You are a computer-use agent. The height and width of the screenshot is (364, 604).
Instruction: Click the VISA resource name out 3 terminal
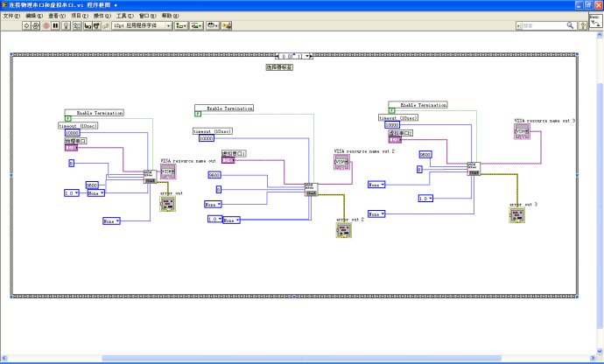point(522,132)
